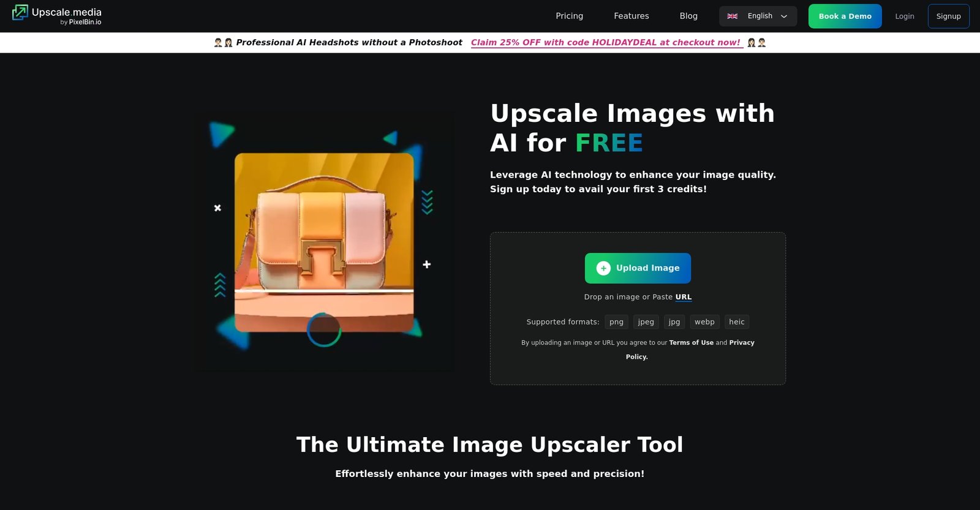Open the Login link
Viewport: 980px width, 510px height.
coord(904,16)
